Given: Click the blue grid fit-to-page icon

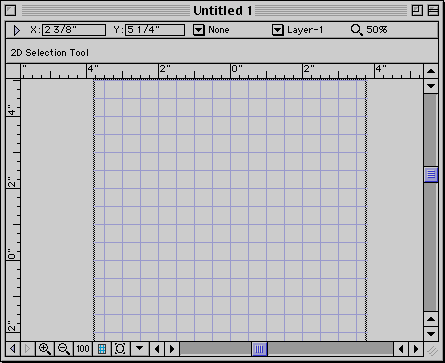Looking at the screenshot, I should point(102,349).
